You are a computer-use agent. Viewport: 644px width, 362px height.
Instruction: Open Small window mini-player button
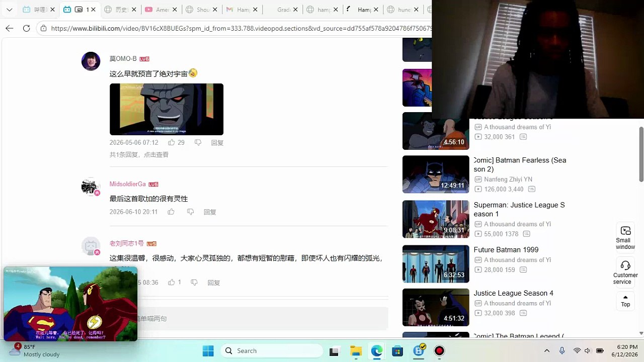pos(625,237)
